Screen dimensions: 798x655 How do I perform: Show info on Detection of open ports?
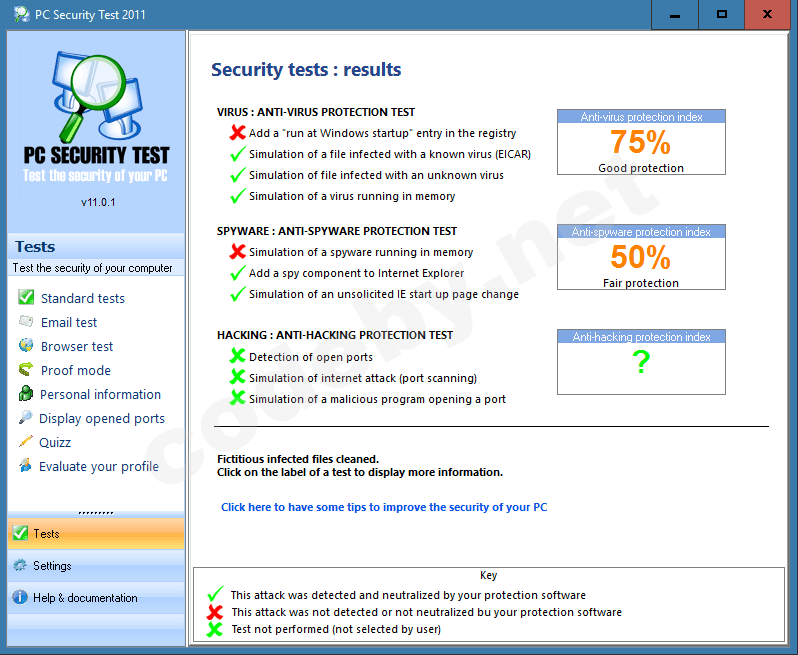(x=310, y=357)
